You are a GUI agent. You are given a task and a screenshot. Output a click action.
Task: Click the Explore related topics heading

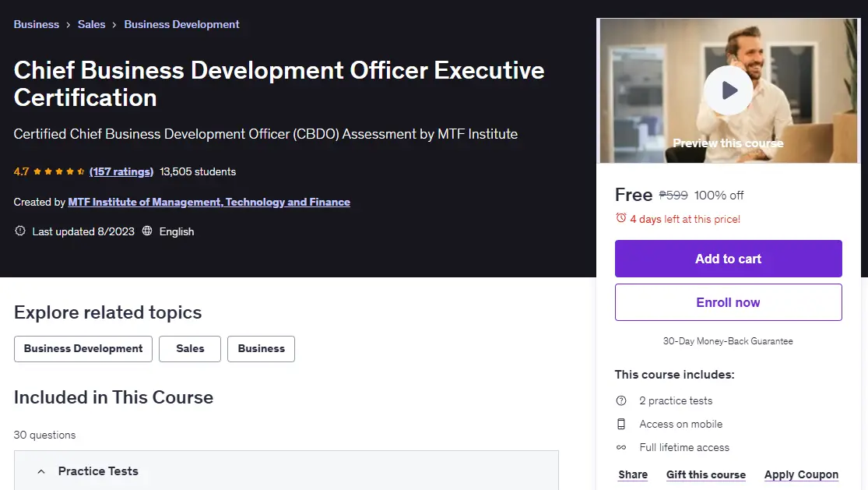tap(107, 312)
